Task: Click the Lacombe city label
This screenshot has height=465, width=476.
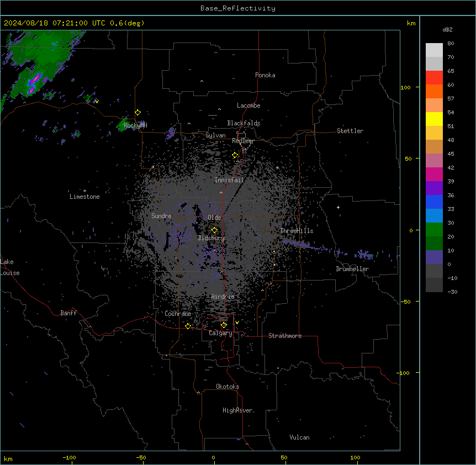Action: (248, 105)
